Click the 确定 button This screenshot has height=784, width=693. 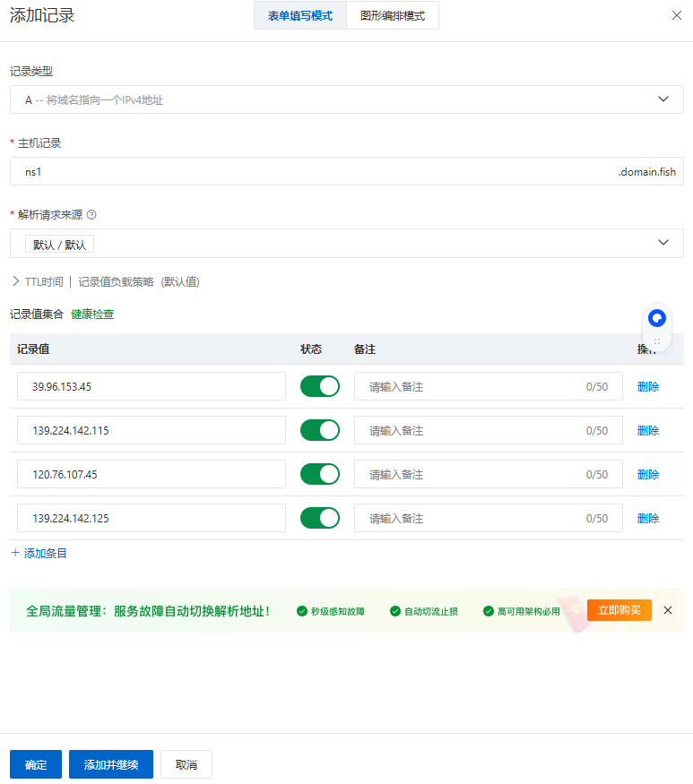coord(36,764)
